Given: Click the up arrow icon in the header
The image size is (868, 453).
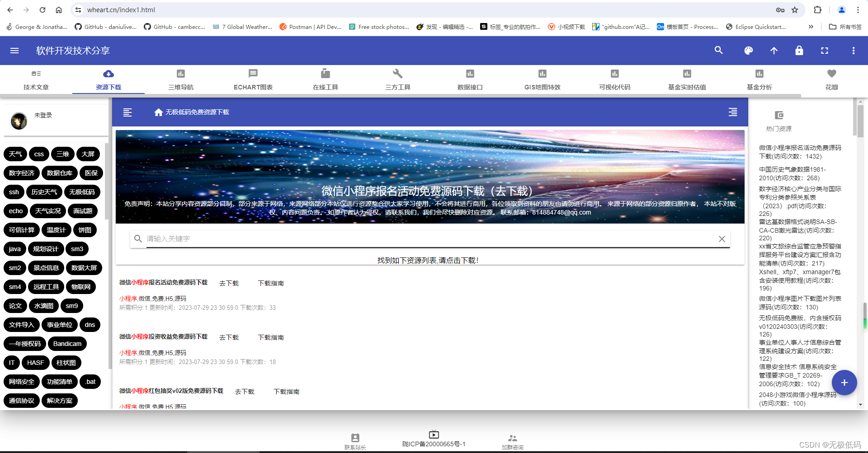Looking at the screenshot, I should (774, 51).
